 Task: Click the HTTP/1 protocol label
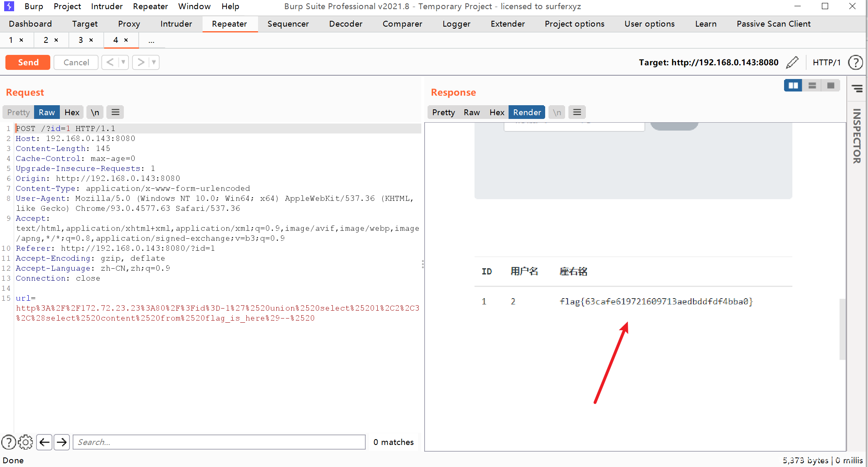point(826,62)
